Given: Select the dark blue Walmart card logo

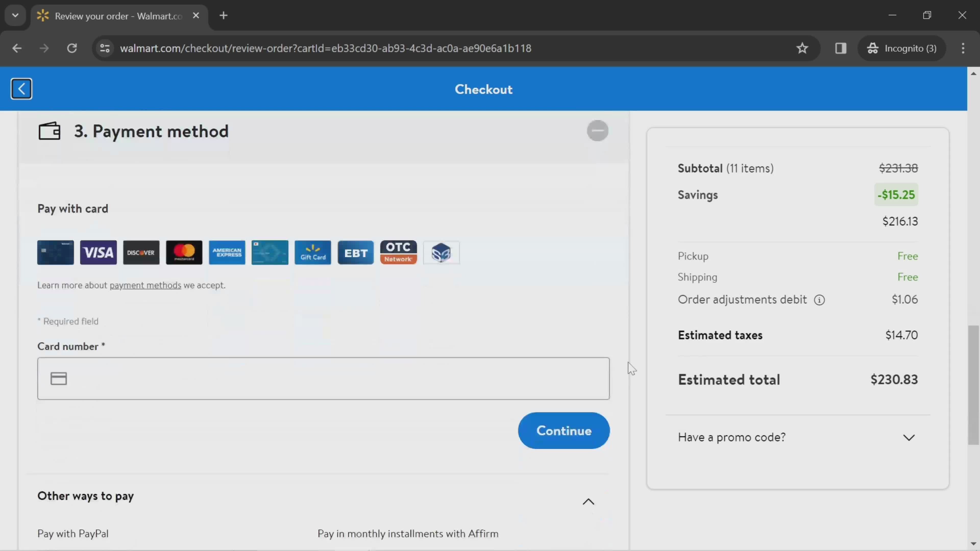Looking at the screenshot, I should click(56, 253).
